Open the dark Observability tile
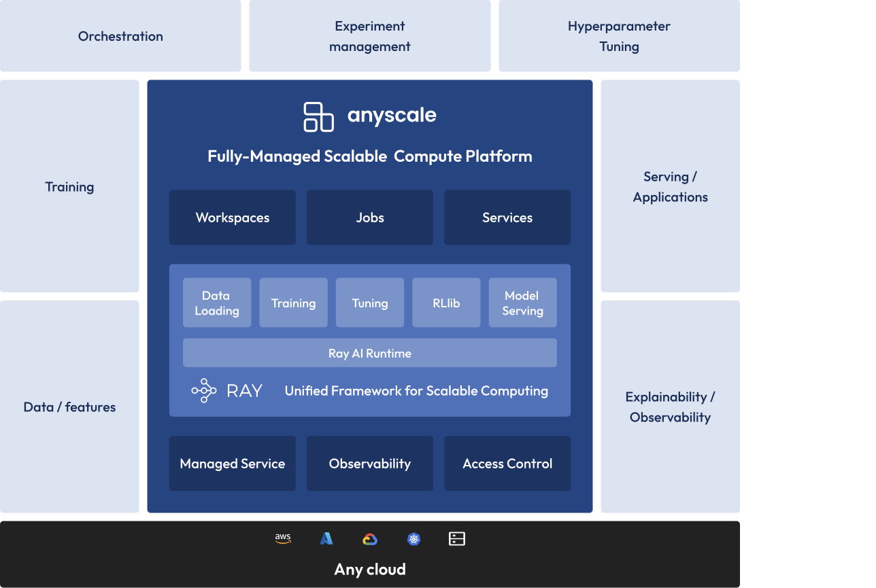This screenshot has height=588, width=876. coord(370,464)
